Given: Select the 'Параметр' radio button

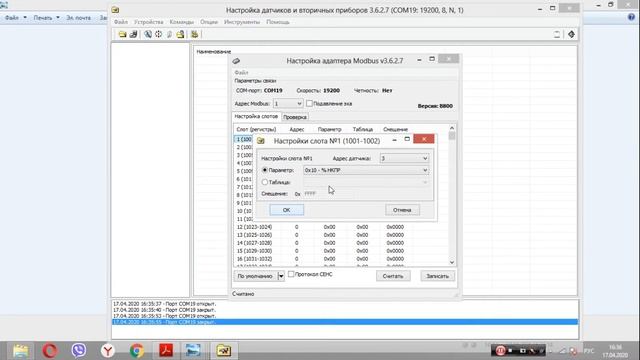Looking at the screenshot, I should pos(265,170).
